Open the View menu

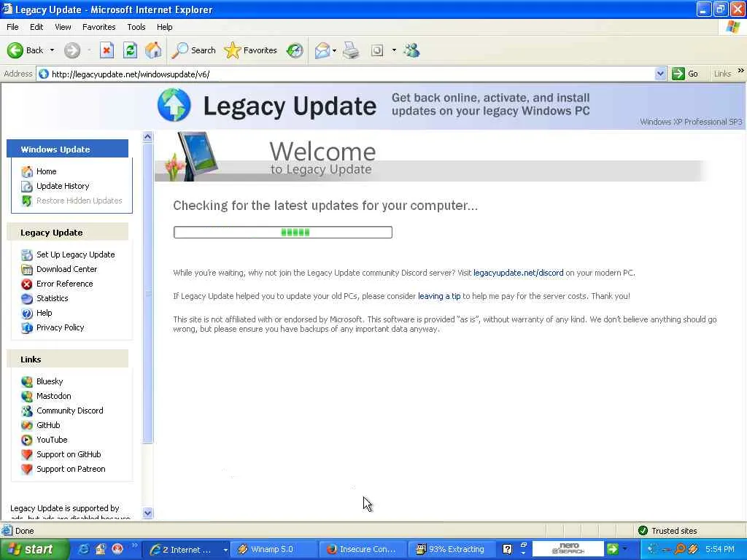[63, 27]
